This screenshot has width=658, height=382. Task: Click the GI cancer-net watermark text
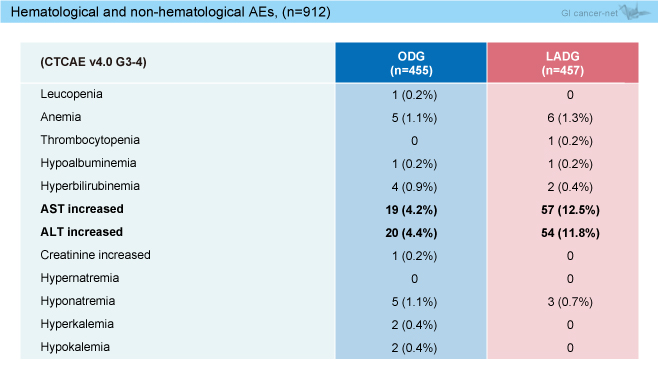[589, 13]
